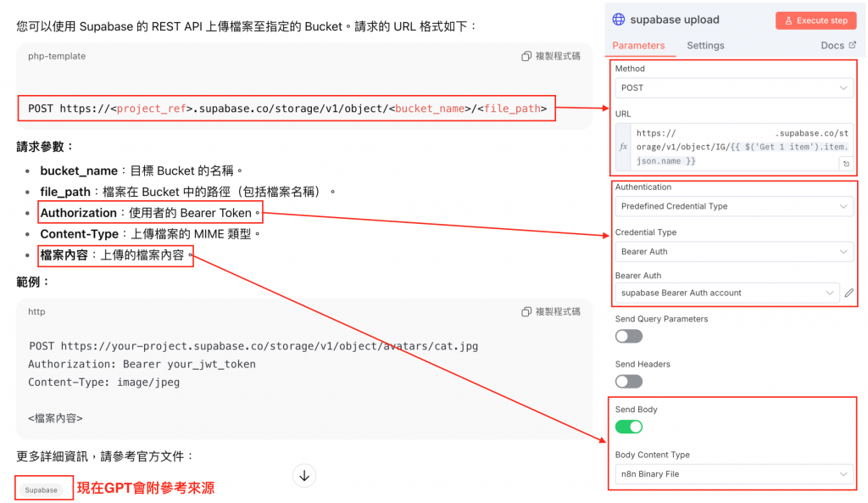Click the file_path bullet item
The height and width of the screenshot is (503, 868).
187,192
